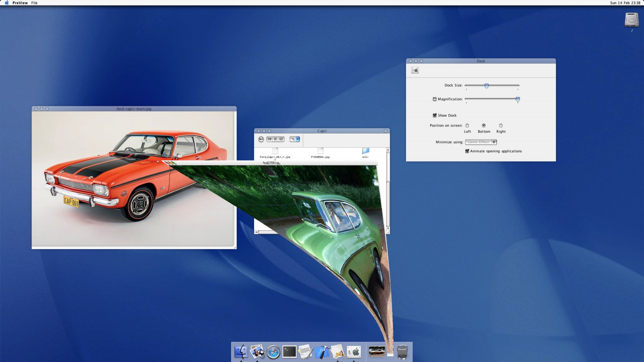Image resolution: width=644 pixels, height=362 pixels.
Task: Open Finder from the dock
Action: click(x=241, y=352)
